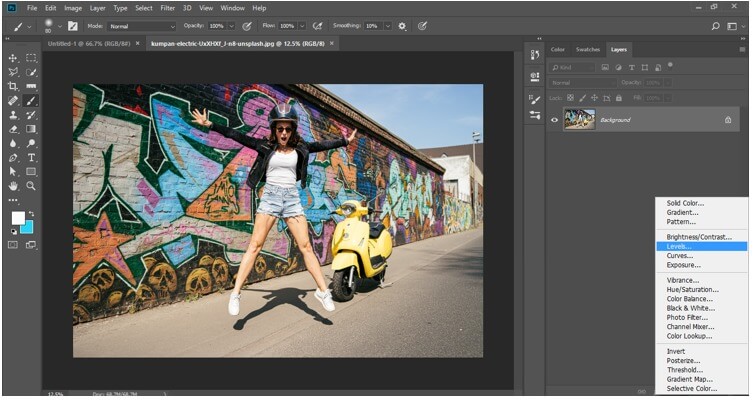Viewport: 754px width, 402px height.
Task: Open the History panel icon
Action: pyautogui.click(x=535, y=55)
